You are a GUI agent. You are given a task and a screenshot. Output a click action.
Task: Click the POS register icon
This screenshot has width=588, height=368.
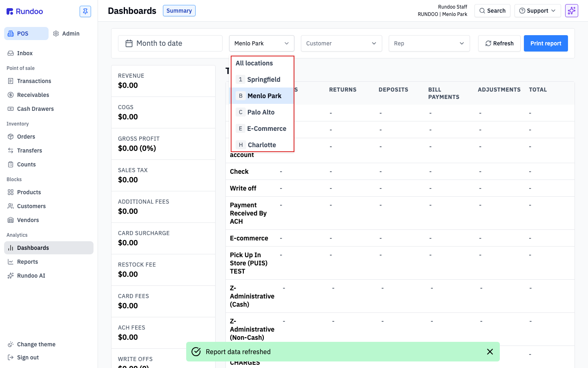pyautogui.click(x=11, y=34)
